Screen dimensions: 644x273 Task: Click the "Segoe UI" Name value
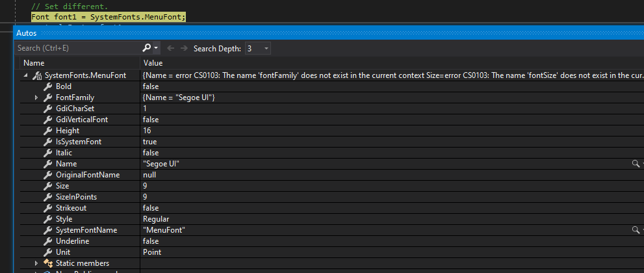pos(161,164)
